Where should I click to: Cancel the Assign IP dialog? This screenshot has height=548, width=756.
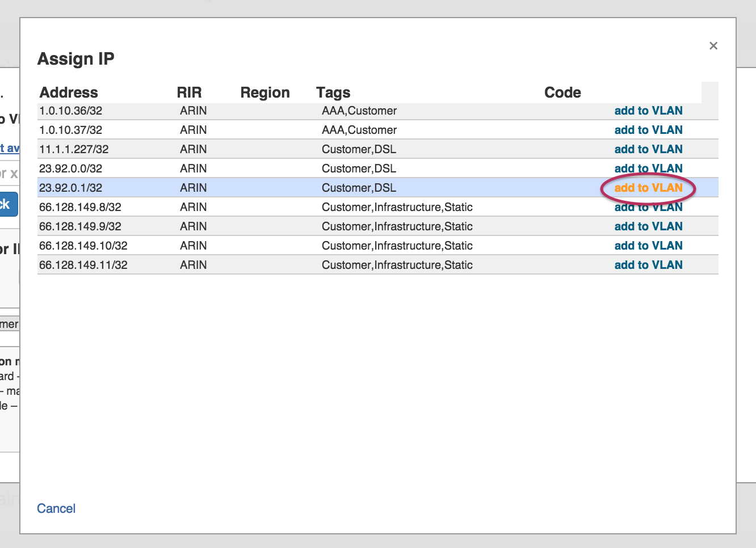[x=56, y=508]
